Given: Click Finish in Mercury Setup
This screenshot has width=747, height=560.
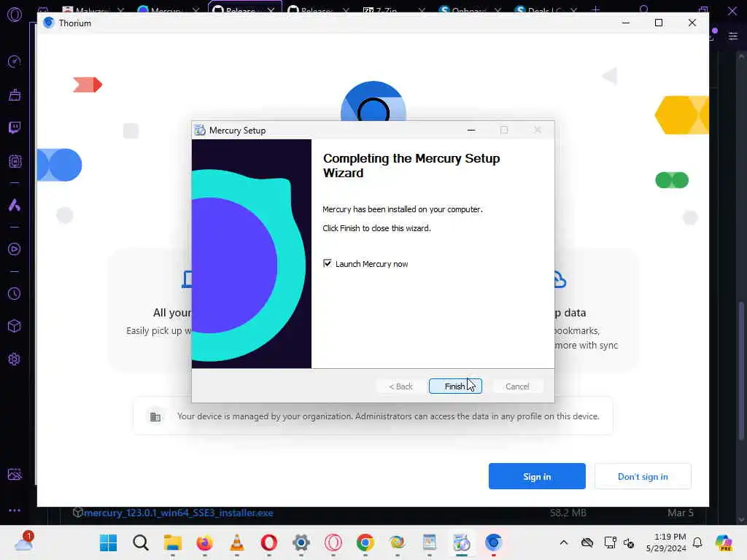Looking at the screenshot, I should [x=455, y=386].
